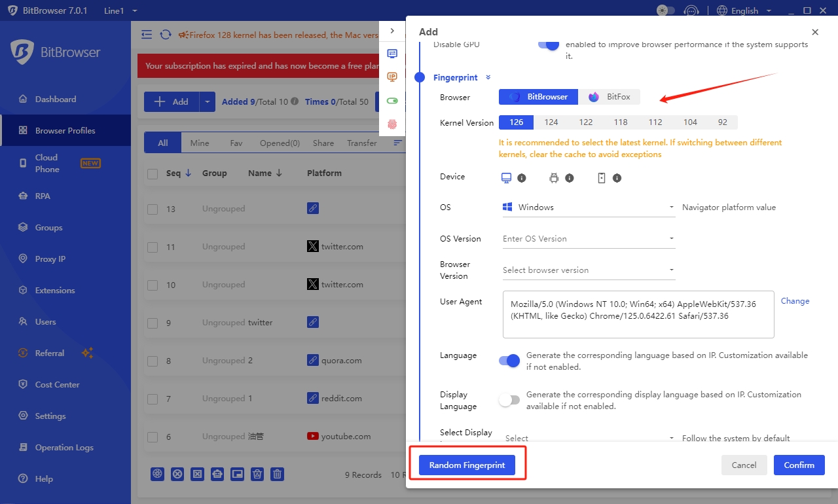Click the Change link for User Agent
838x504 pixels.
point(795,301)
